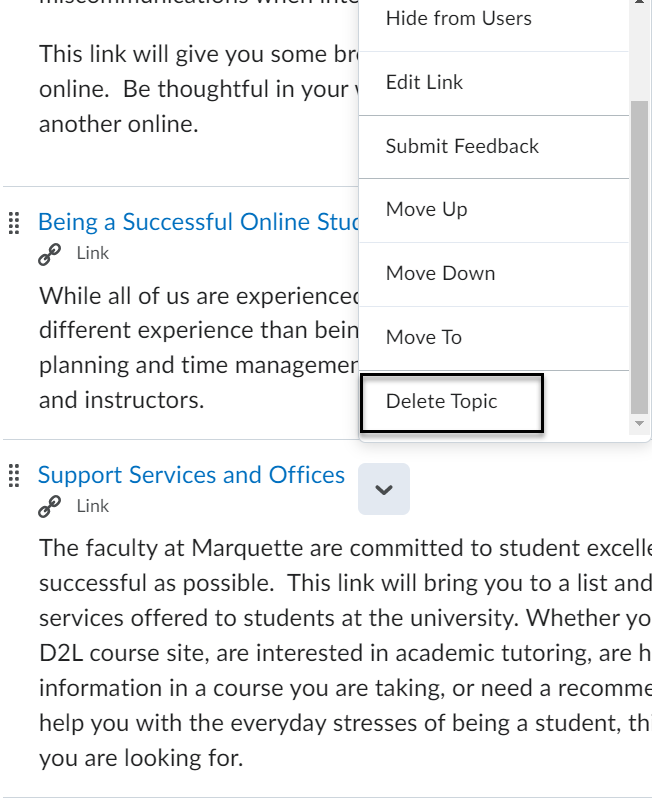This screenshot has height=800, width=652.
Task: Click chain link icon under Support Services and Offices
Action: tap(49, 508)
